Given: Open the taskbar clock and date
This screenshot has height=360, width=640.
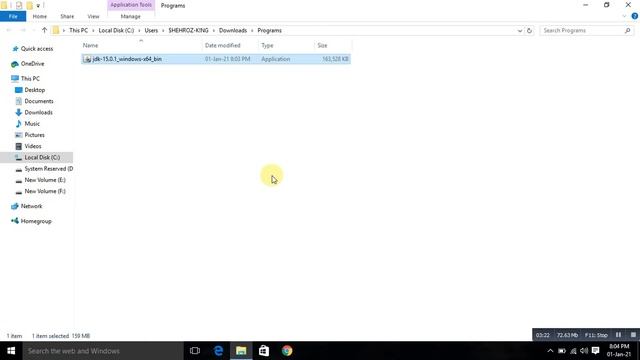Looking at the screenshot, I should (619, 351).
